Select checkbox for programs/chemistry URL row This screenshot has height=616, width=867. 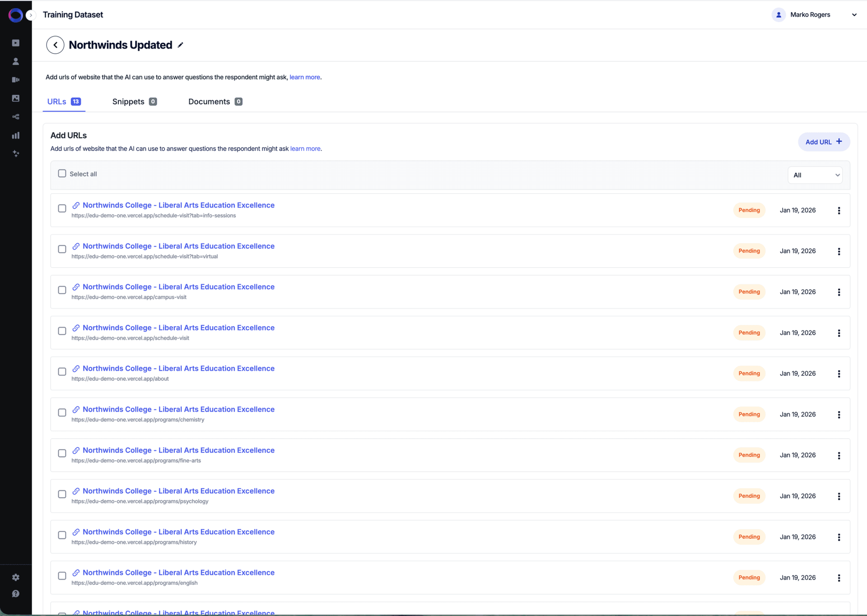click(x=62, y=412)
